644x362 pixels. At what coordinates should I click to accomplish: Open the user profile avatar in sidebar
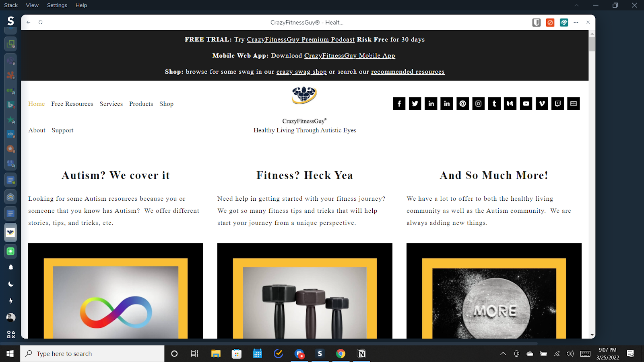click(11, 317)
